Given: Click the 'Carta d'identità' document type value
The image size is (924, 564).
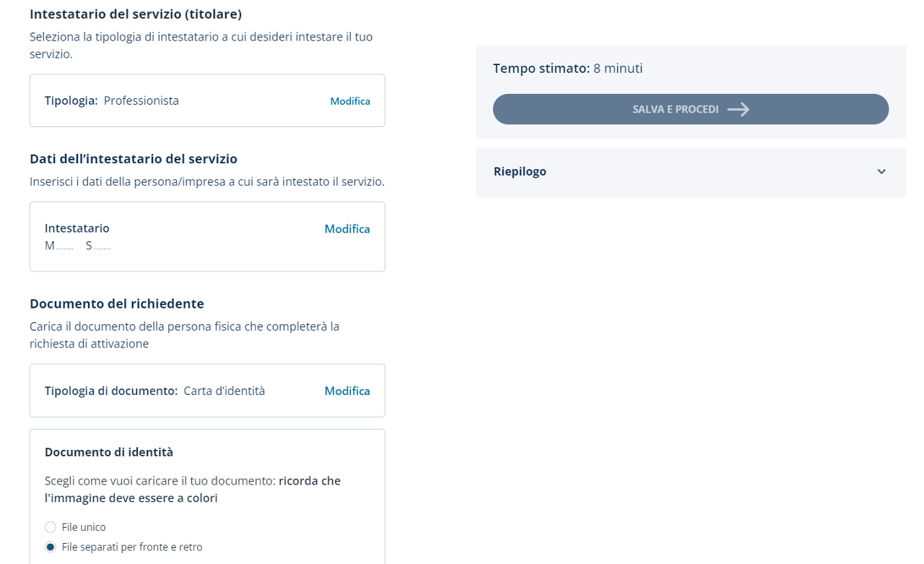Looking at the screenshot, I should tap(225, 391).
